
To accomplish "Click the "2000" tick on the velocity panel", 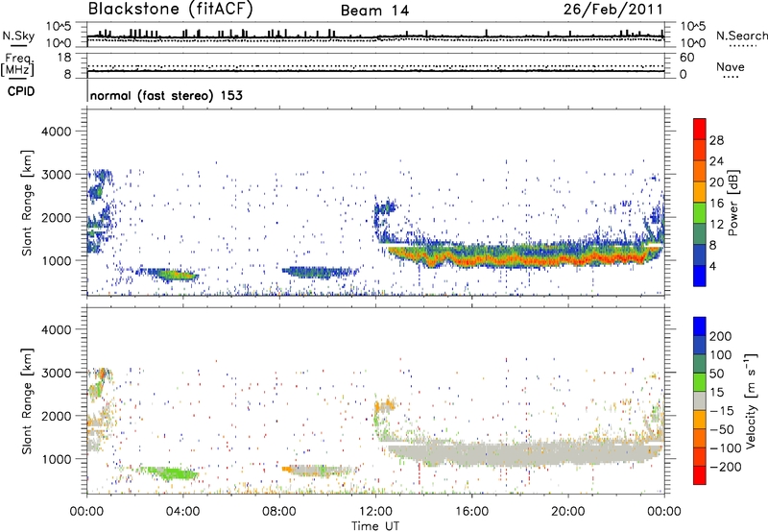I will click(x=56, y=416).
